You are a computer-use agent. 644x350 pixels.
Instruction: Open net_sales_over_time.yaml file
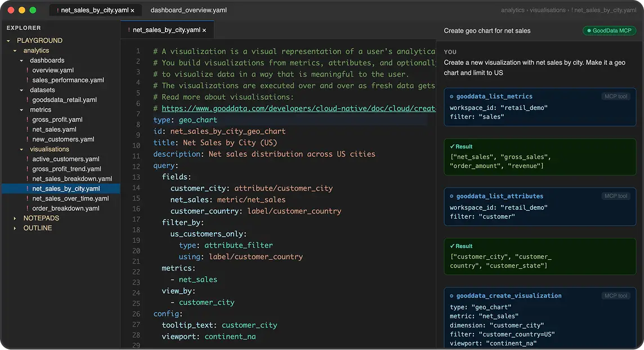click(70, 198)
